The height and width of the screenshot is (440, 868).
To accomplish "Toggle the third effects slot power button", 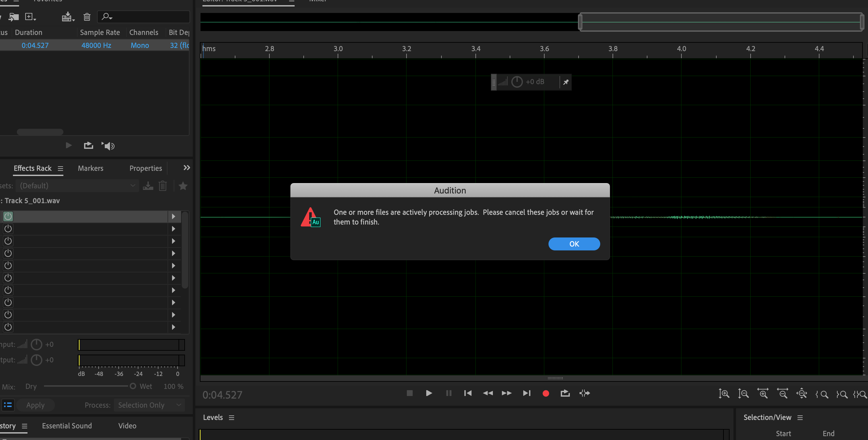I will coord(8,241).
